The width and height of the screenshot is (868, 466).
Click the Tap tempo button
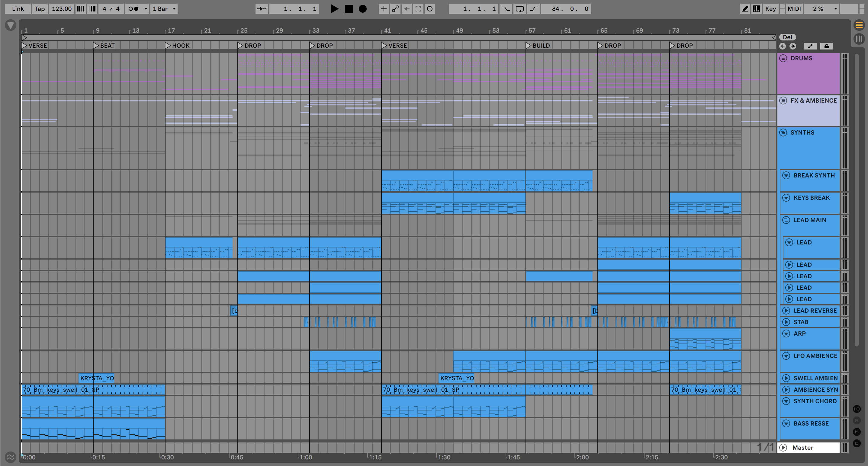click(40, 9)
